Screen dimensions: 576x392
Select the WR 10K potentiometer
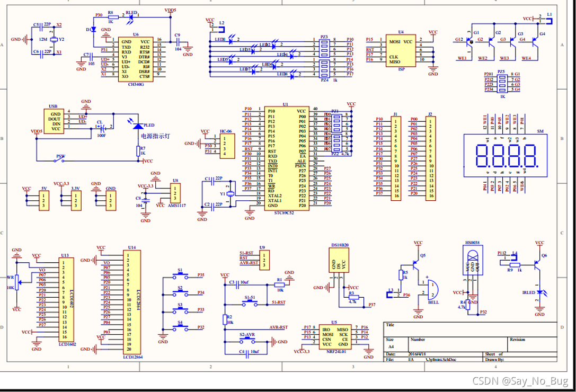click(x=16, y=283)
